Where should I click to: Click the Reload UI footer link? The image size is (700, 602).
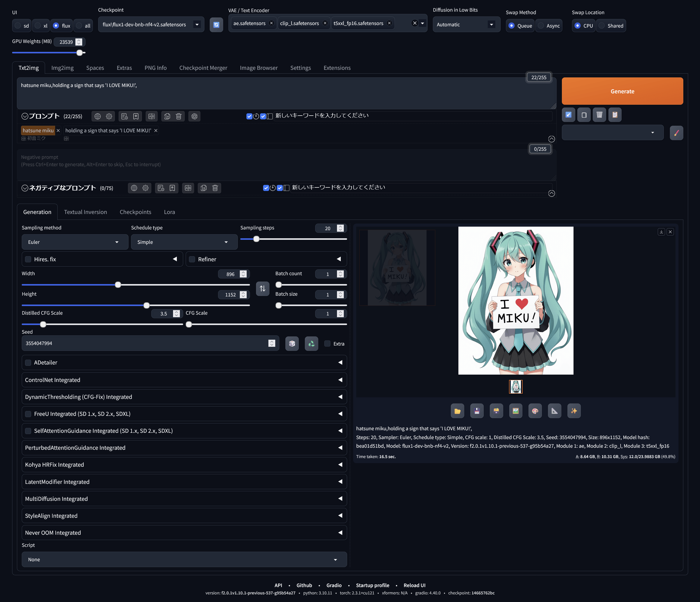[414, 585]
